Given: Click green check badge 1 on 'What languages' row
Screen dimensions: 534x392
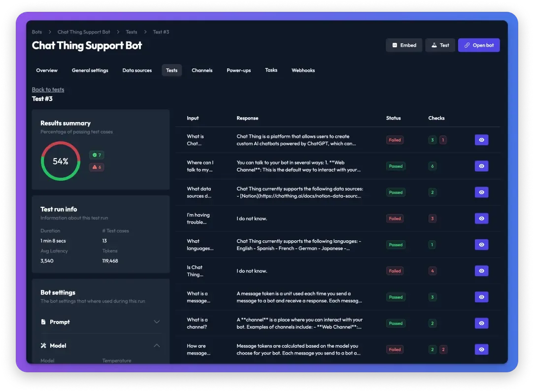Looking at the screenshot, I should click(x=432, y=245).
